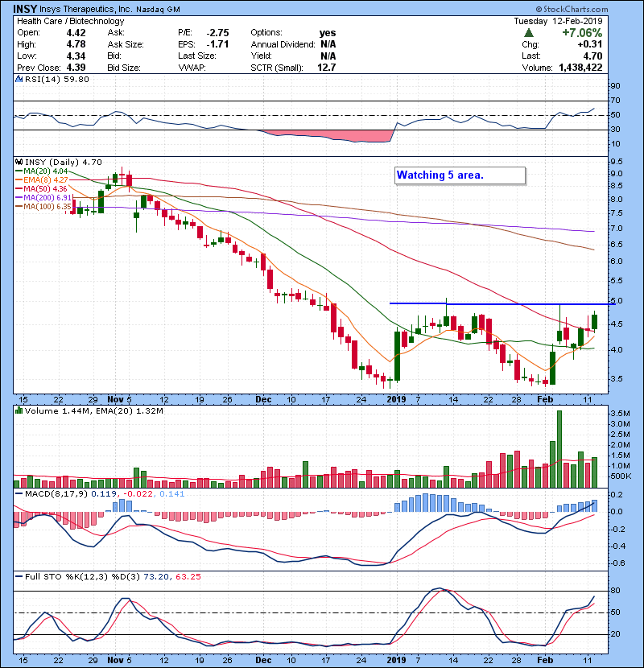
Task: Click the 'Nov' label on the bottom axis
Action: pos(115,660)
